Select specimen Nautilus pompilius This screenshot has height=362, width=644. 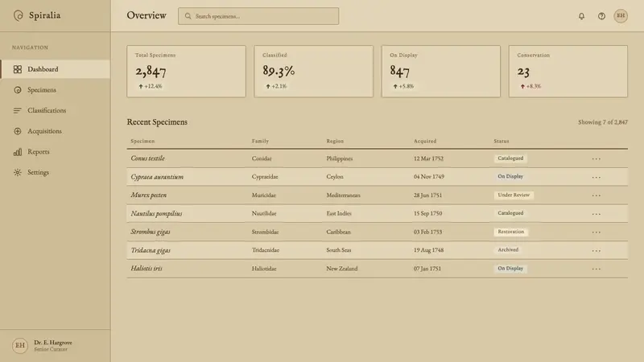pyautogui.click(x=156, y=213)
